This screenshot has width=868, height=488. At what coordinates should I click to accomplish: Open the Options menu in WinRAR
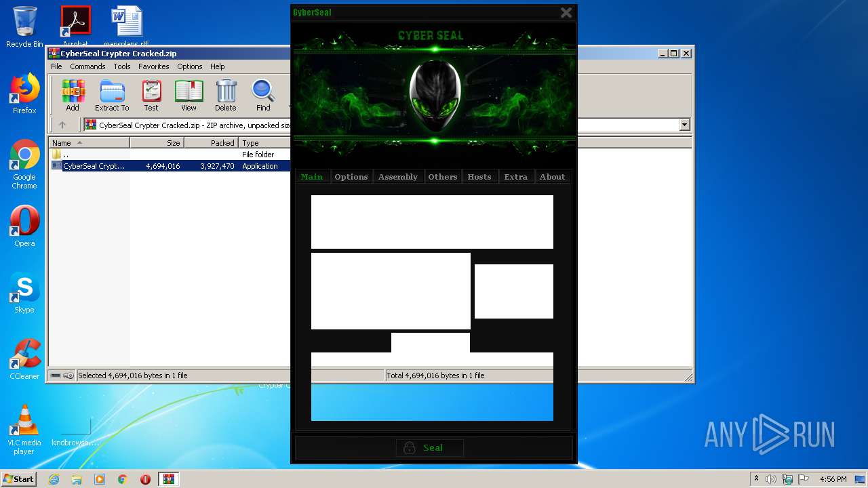pyautogui.click(x=190, y=66)
